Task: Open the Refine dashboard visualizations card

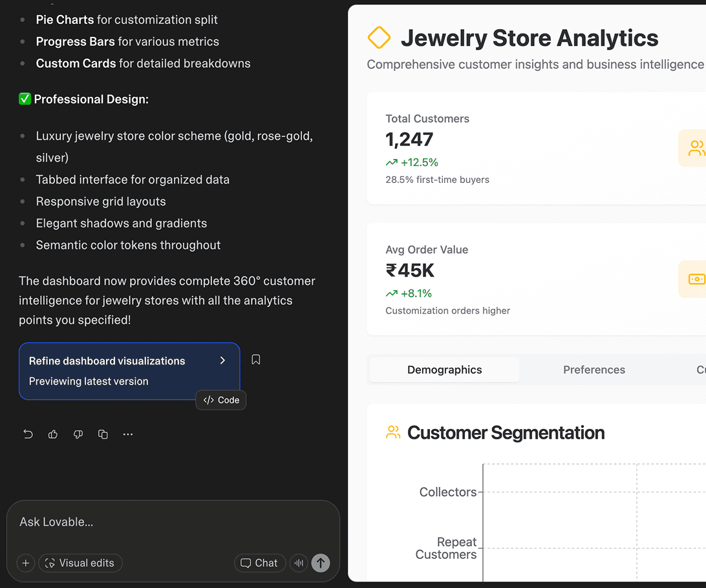Action: coord(116,371)
